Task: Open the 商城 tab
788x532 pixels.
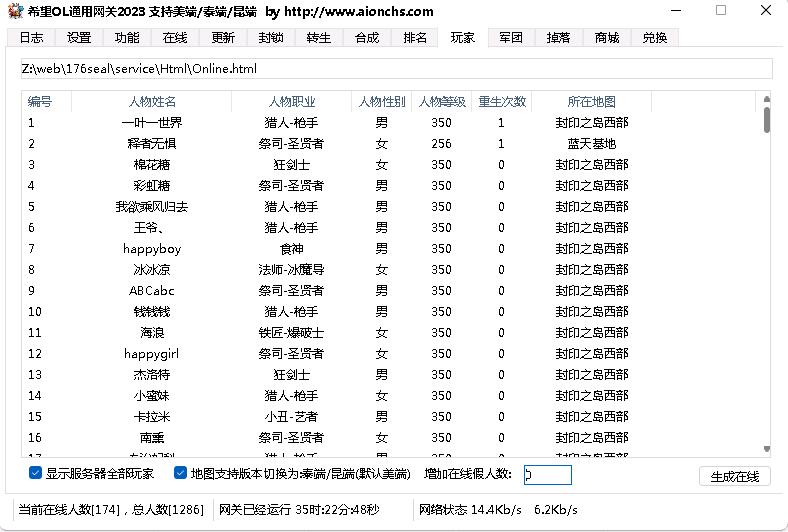Action: pyautogui.click(x=607, y=38)
